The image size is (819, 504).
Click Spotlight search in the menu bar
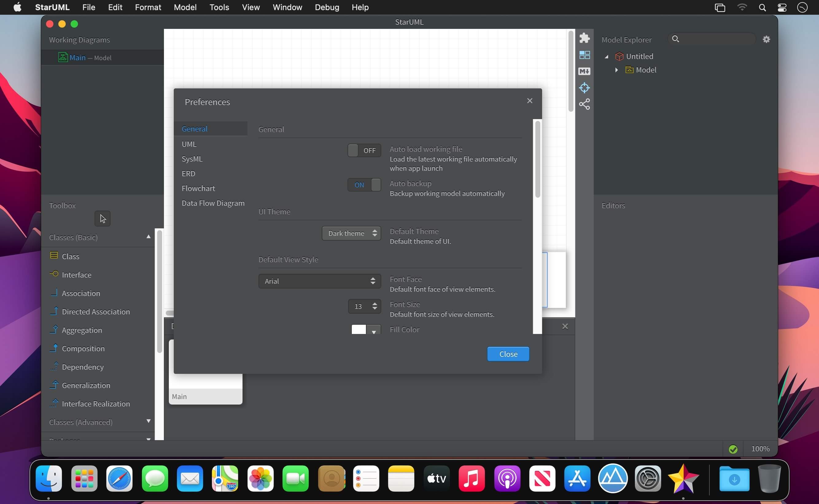tap(762, 7)
